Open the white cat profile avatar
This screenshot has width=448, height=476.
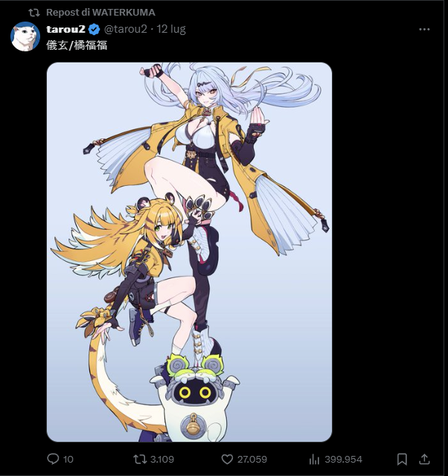tap(25, 36)
